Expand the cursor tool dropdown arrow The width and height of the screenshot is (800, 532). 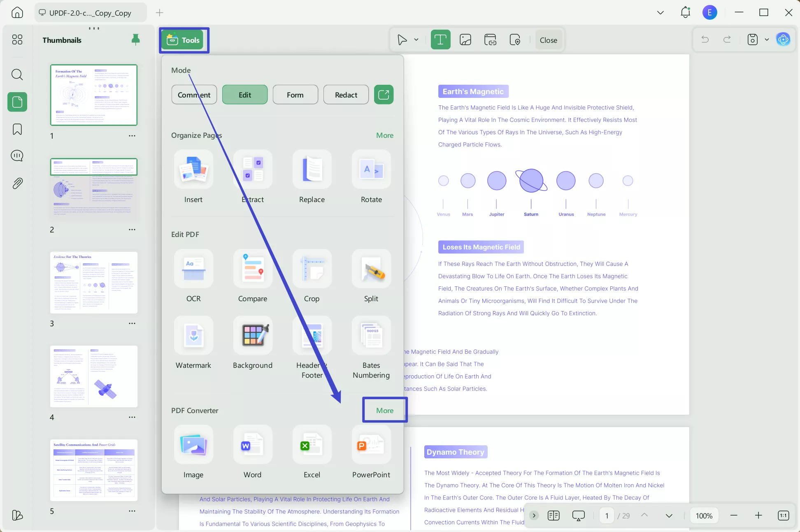416,40
